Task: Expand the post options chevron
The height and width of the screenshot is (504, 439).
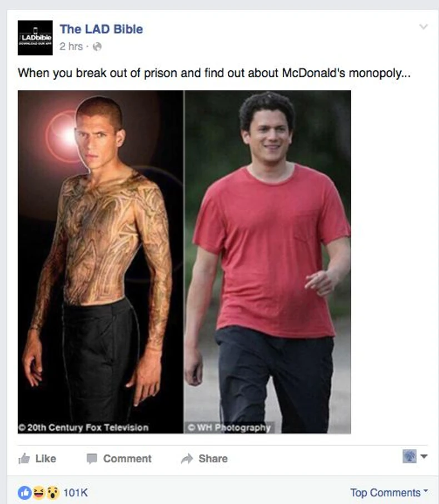Action: pyautogui.click(x=423, y=27)
